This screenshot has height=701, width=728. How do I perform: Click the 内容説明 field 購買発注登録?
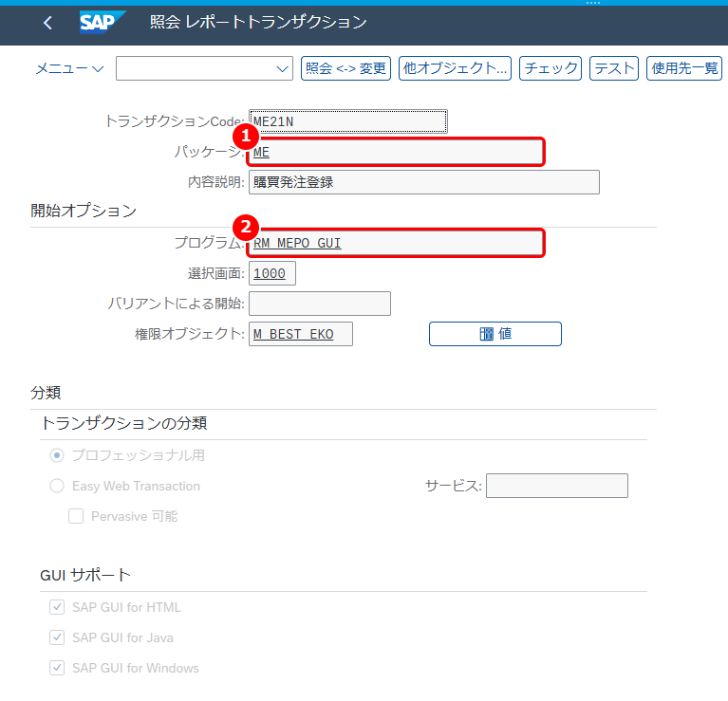424,182
